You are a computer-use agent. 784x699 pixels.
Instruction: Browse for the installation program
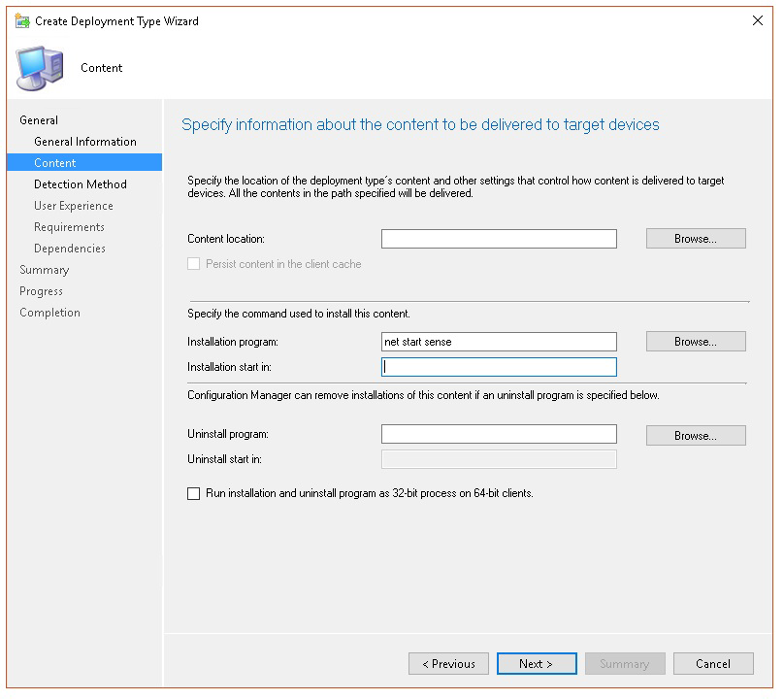click(x=696, y=342)
